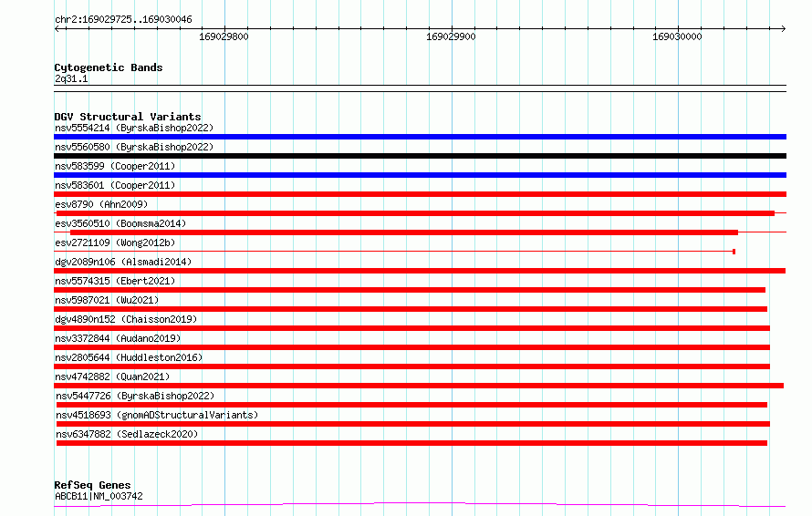Image resolution: width=812 pixels, height=516 pixels.
Task: Select the blue nsv583599 variant bar
Action: click(x=420, y=175)
